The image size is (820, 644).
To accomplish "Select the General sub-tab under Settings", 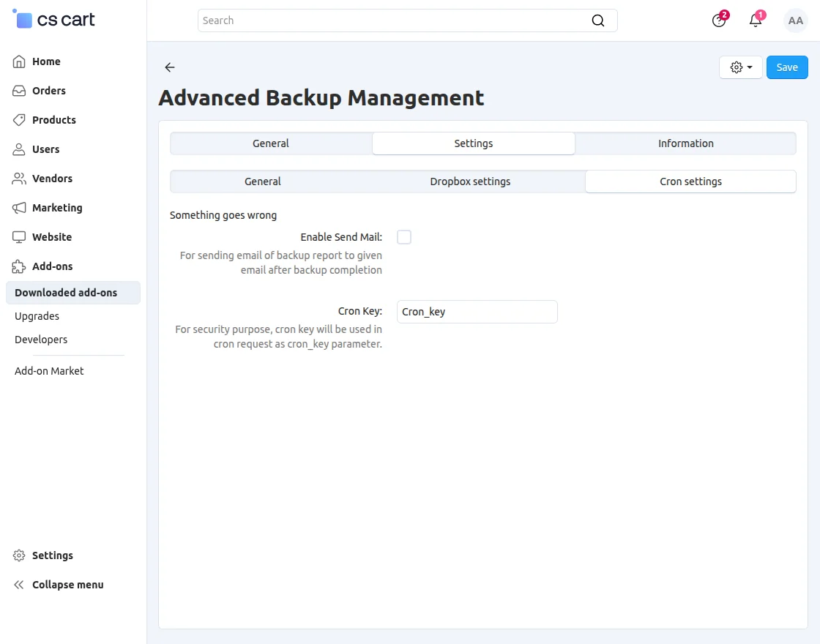I will (263, 181).
